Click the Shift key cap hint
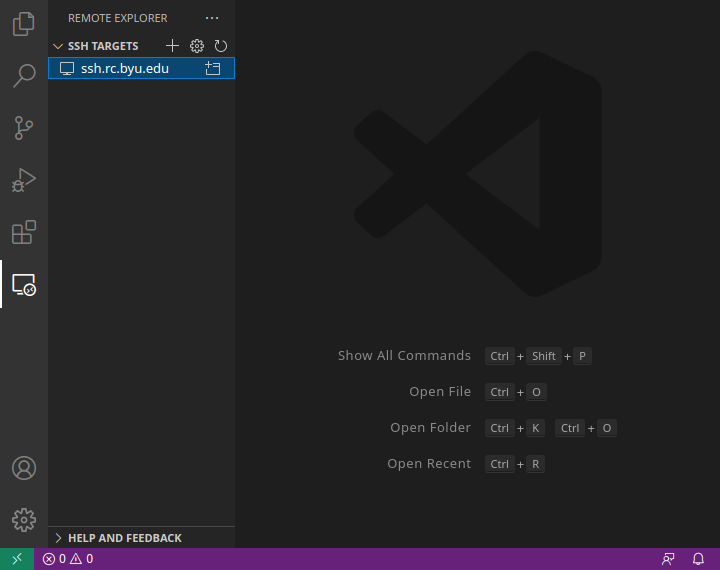Viewport: 720px width, 570px height. (544, 356)
